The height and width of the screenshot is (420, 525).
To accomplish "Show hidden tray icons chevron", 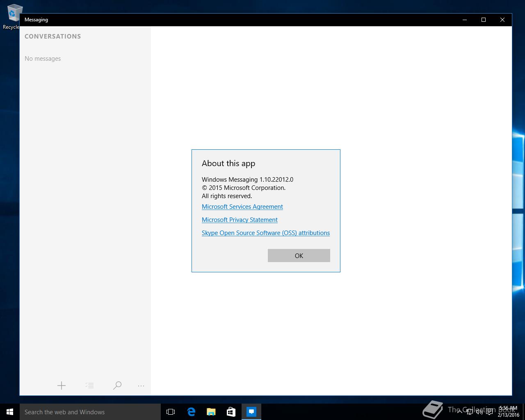I will tap(459, 412).
